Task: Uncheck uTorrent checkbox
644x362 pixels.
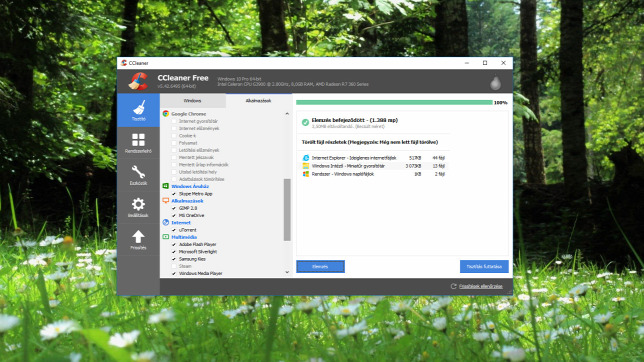Action: 174,230
